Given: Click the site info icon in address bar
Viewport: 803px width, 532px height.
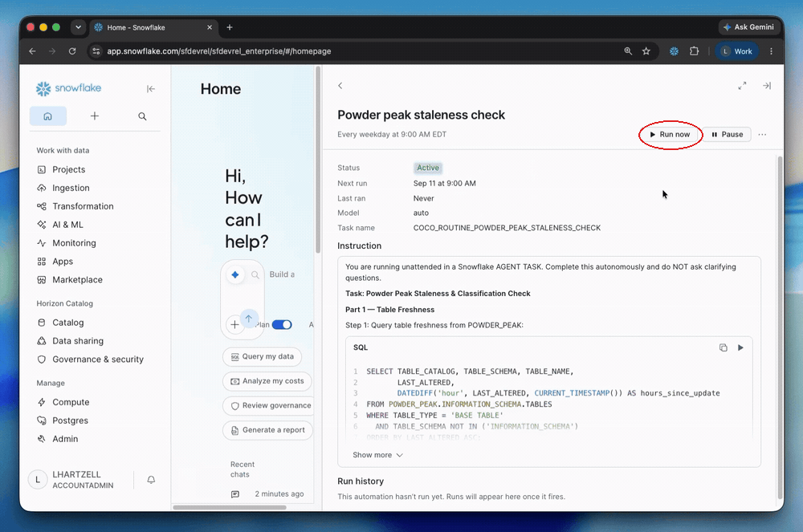Looking at the screenshot, I should click(x=96, y=51).
